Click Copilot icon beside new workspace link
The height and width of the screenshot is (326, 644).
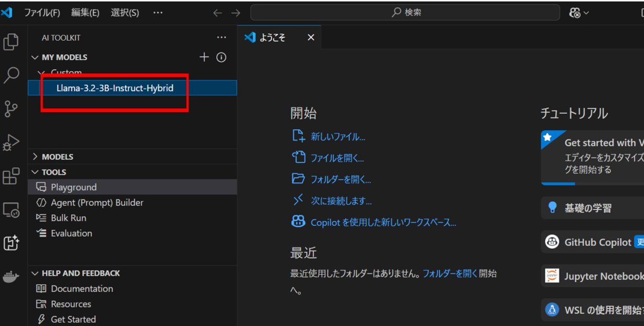298,221
